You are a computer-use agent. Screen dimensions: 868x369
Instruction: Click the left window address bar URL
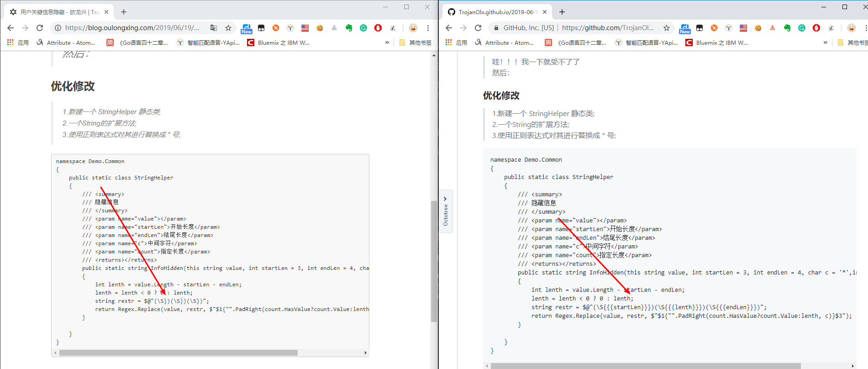pyautogui.click(x=132, y=28)
